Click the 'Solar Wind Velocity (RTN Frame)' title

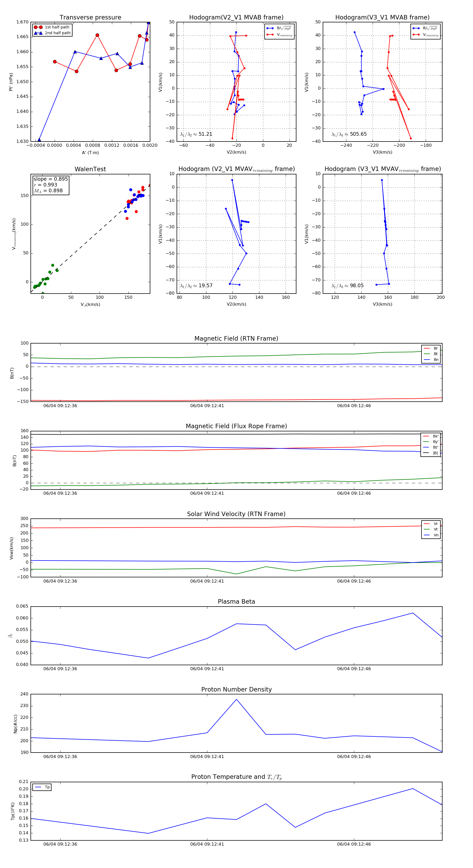pos(236,514)
